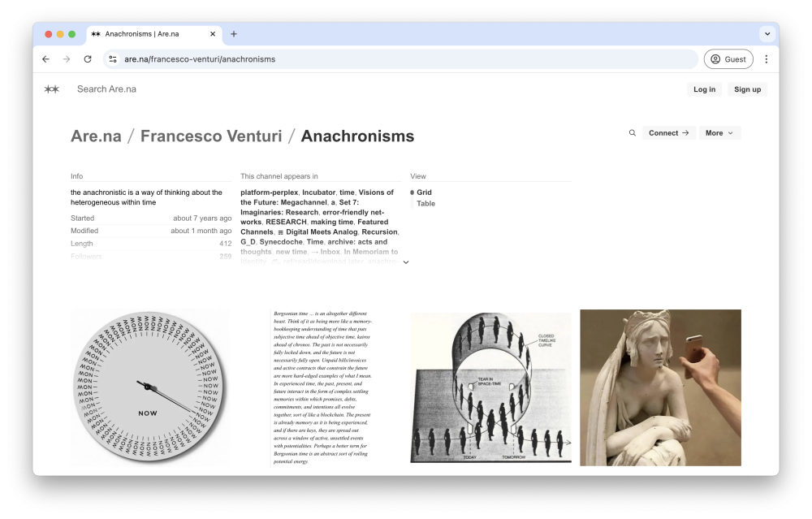Open the statue with phone image
The image size is (812, 519).
[x=660, y=388]
